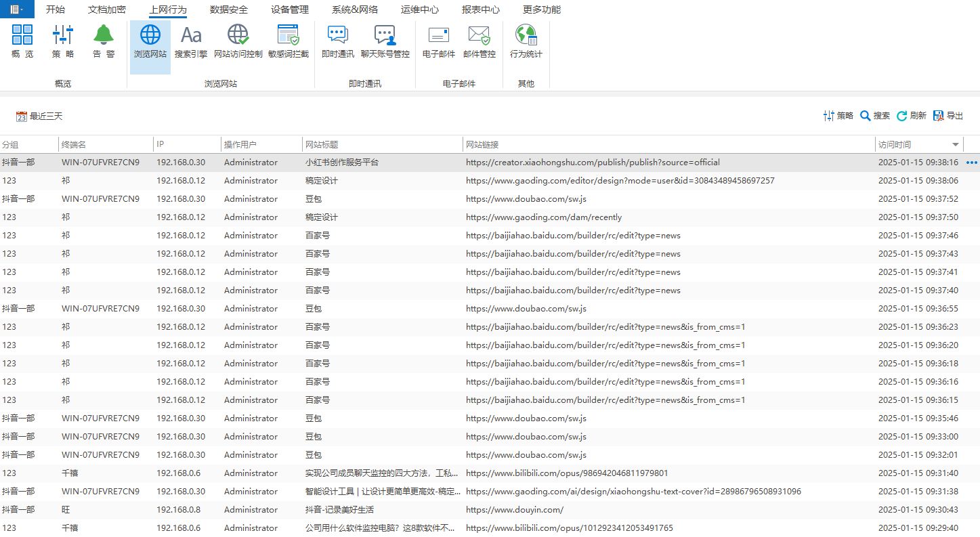This screenshot has width=980, height=537.
Task: Open the 最近三天 date range selector
Action: [39, 116]
